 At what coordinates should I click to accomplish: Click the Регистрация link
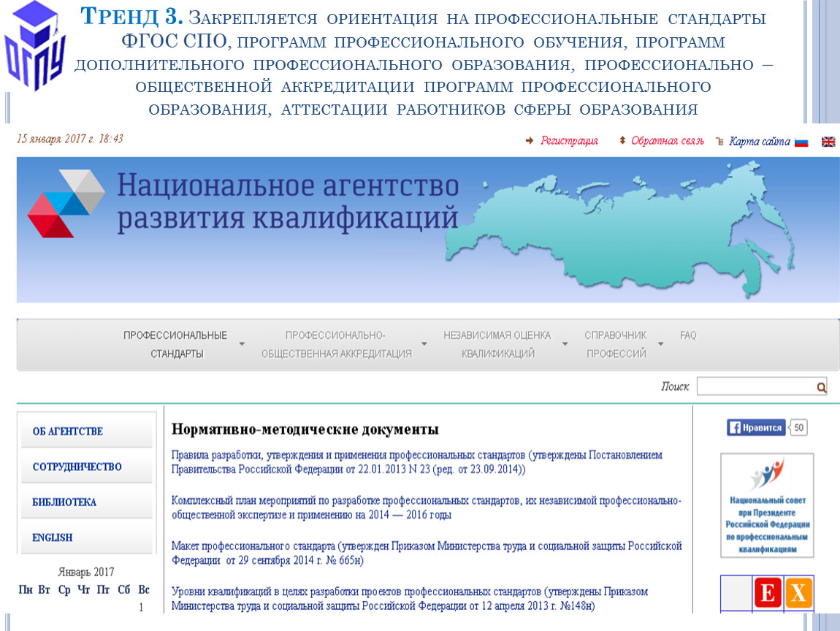(569, 141)
